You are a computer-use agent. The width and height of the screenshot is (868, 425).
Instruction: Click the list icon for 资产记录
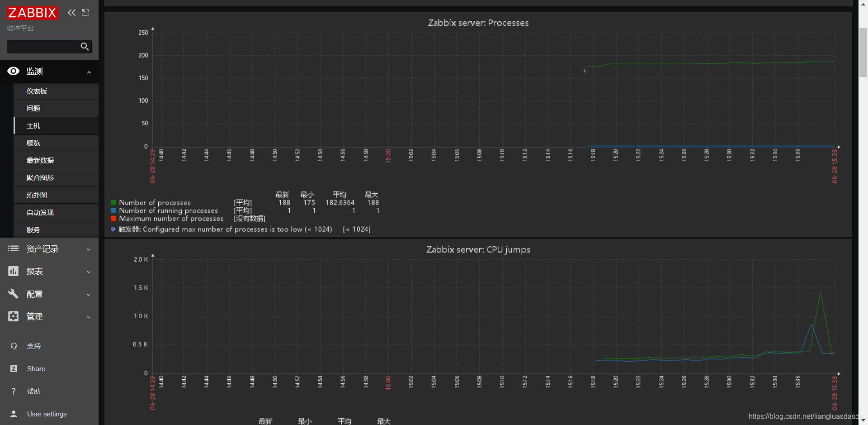[x=14, y=248]
